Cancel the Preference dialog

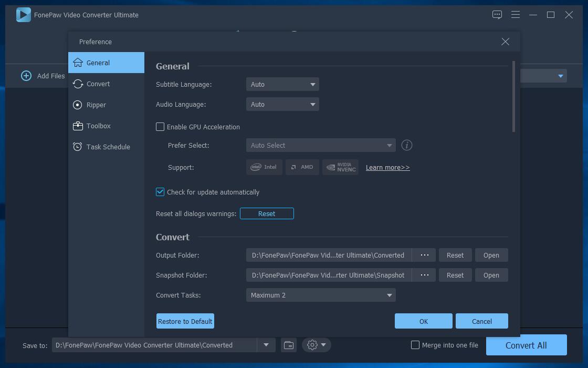482,321
